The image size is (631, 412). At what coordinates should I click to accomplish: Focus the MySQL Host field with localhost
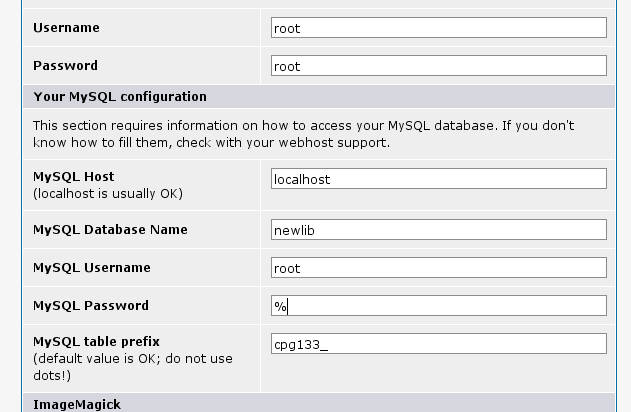point(438,179)
